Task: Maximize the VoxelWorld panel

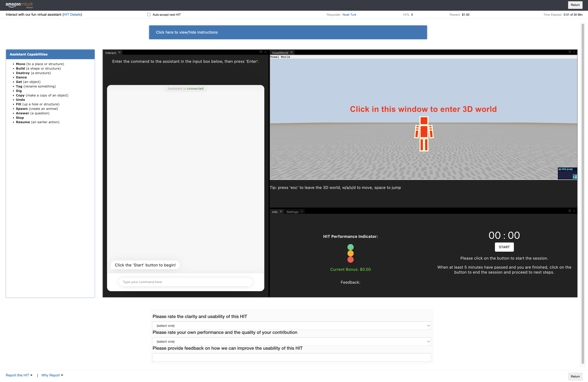Action: tap(570, 52)
